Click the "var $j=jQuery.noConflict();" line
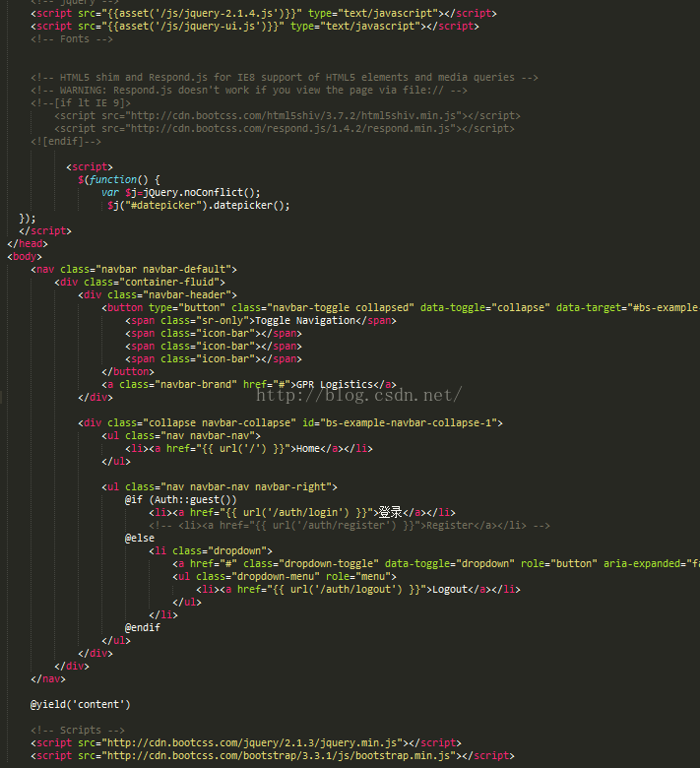 click(181, 192)
